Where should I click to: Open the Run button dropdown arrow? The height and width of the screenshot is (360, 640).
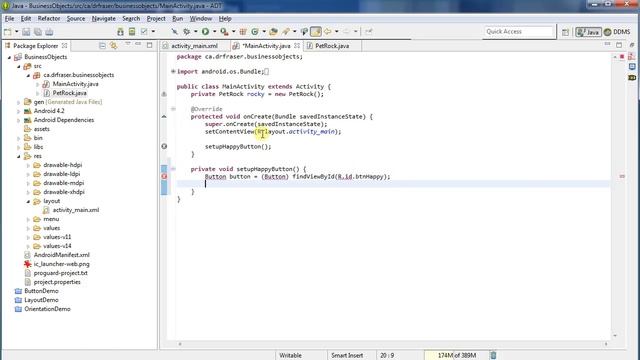tap(214, 31)
